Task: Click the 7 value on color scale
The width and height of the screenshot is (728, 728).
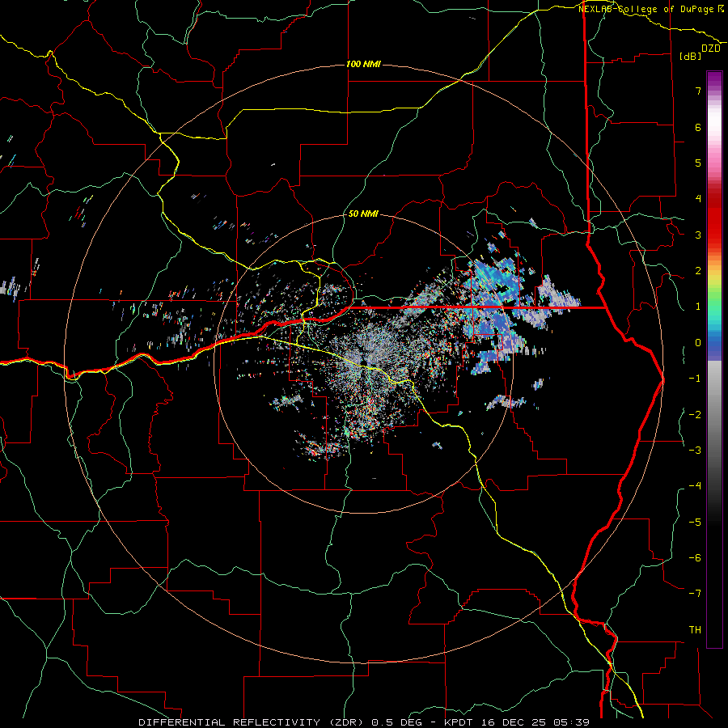Action: pos(698,91)
